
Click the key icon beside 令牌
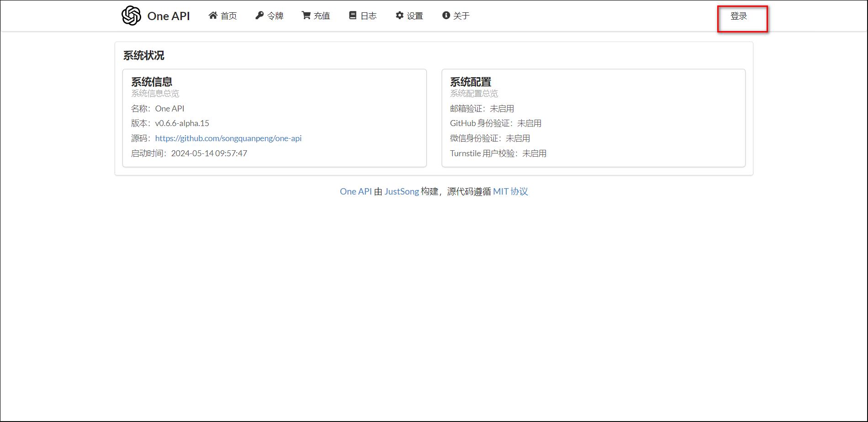pyautogui.click(x=259, y=16)
